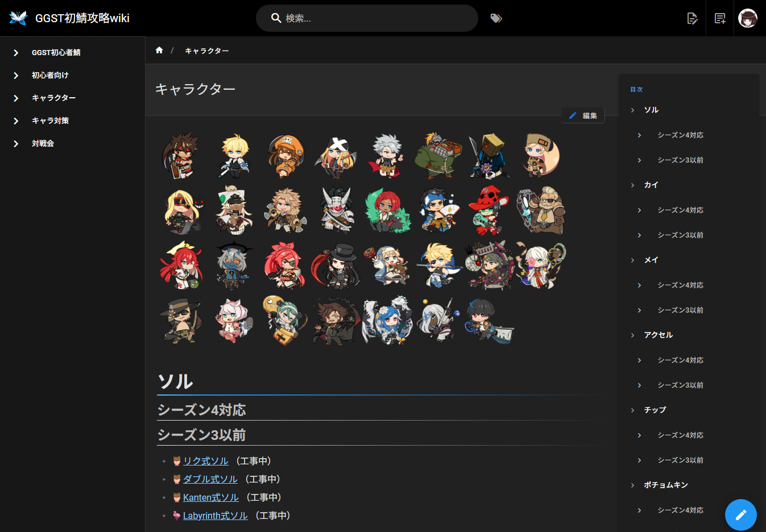Select the Bridget nun-hood yo-yo character icon

(x=387, y=265)
